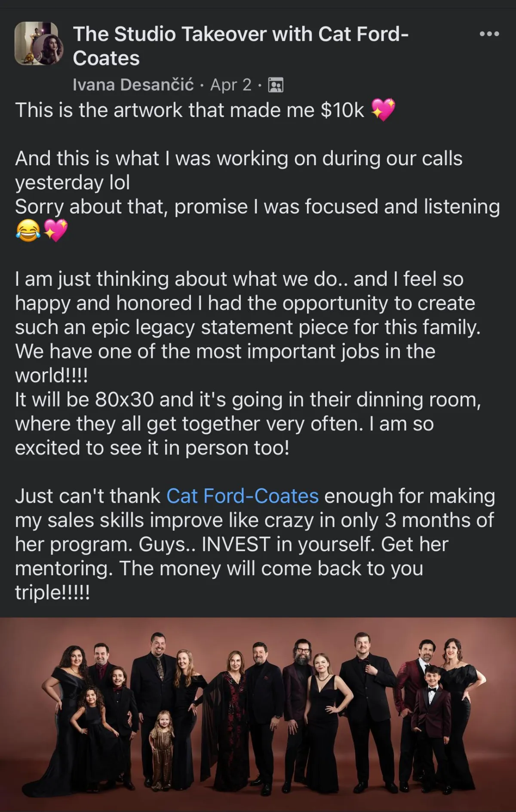This screenshot has width=516, height=812.
Task: Follow the blue Cat Ford-Coates mention link
Action: click(243, 496)
